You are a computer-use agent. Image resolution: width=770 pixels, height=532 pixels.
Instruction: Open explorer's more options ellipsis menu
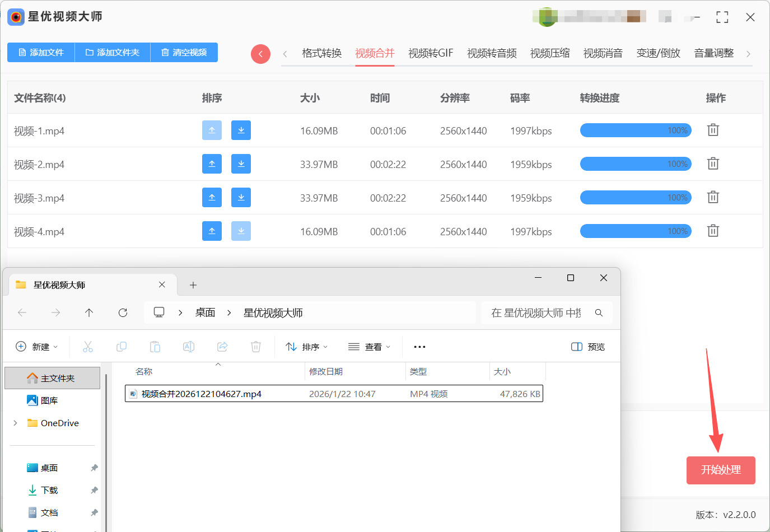tap(419, 347)
